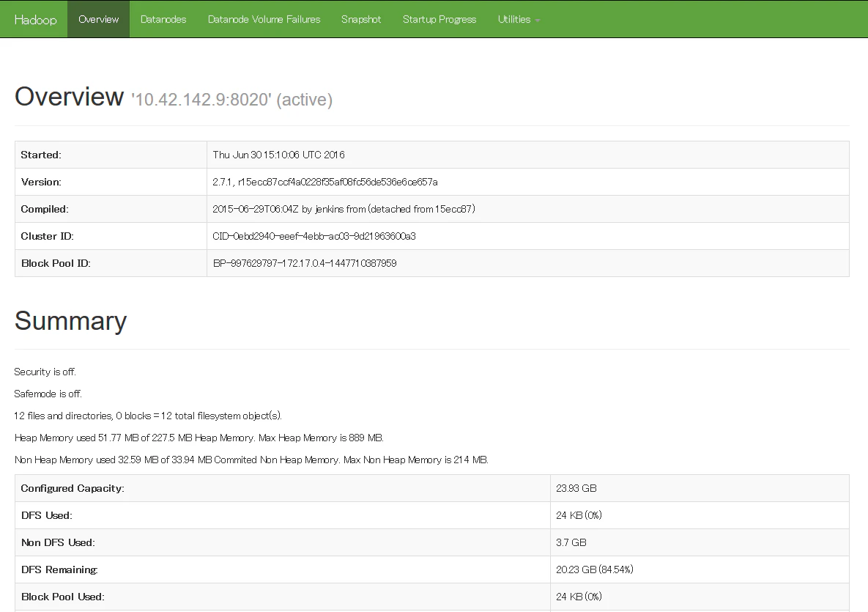Click the 'Safemode is off.' line
The height and width of the screenshot is (612, 868).
click(x=48, y=394)
